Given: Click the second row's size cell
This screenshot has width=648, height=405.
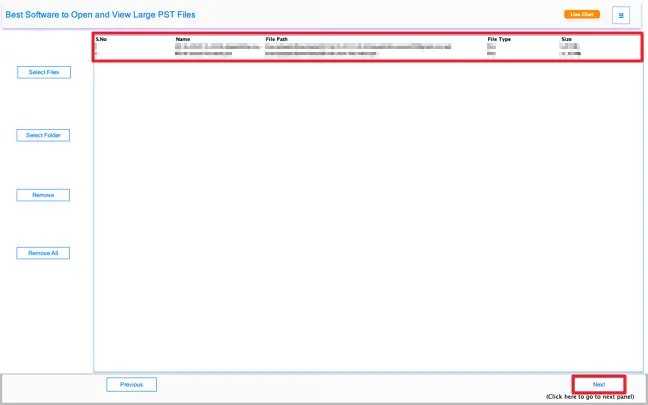Looking at the screenshot, I should coord(570,53).
